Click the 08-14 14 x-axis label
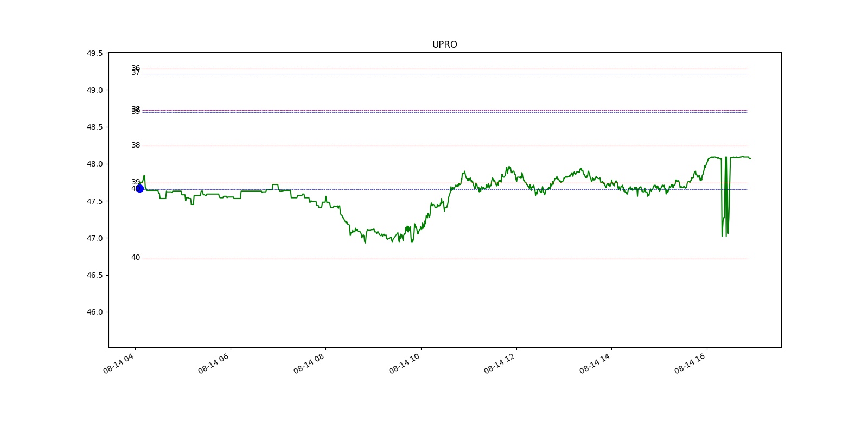Viewport: 868px width, 434px height. [595, 363]
